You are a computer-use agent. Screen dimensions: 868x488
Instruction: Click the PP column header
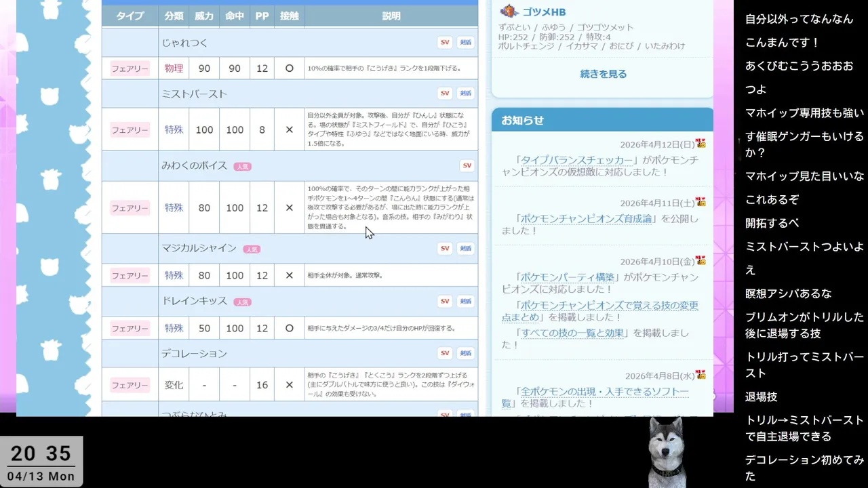[262, 16]
